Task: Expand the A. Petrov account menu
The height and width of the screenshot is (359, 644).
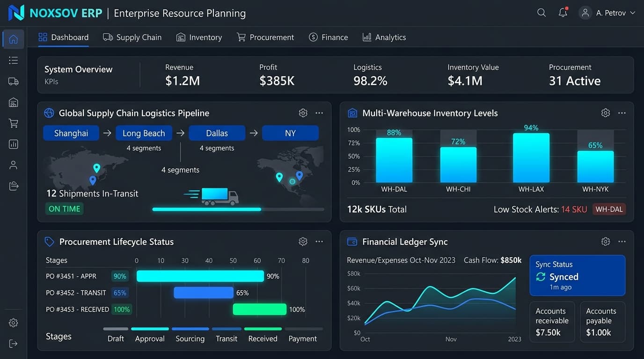Action: tap(607, 13)
